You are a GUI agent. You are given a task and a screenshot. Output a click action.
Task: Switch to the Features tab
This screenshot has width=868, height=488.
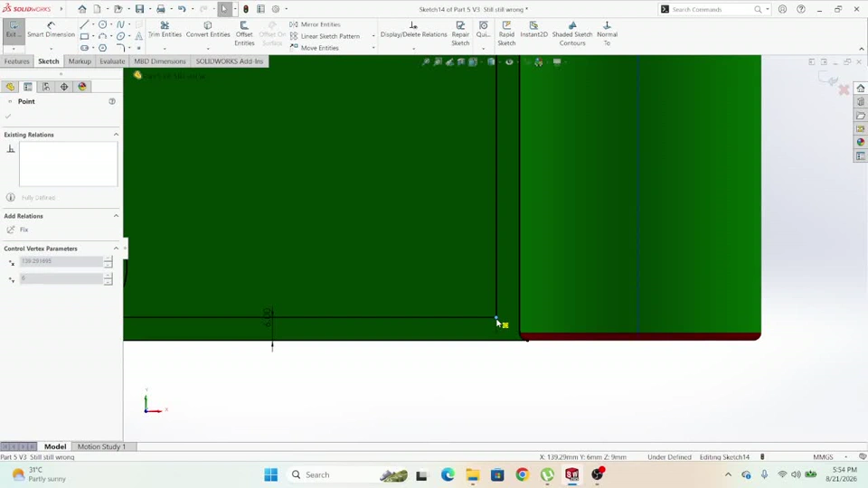16,61
